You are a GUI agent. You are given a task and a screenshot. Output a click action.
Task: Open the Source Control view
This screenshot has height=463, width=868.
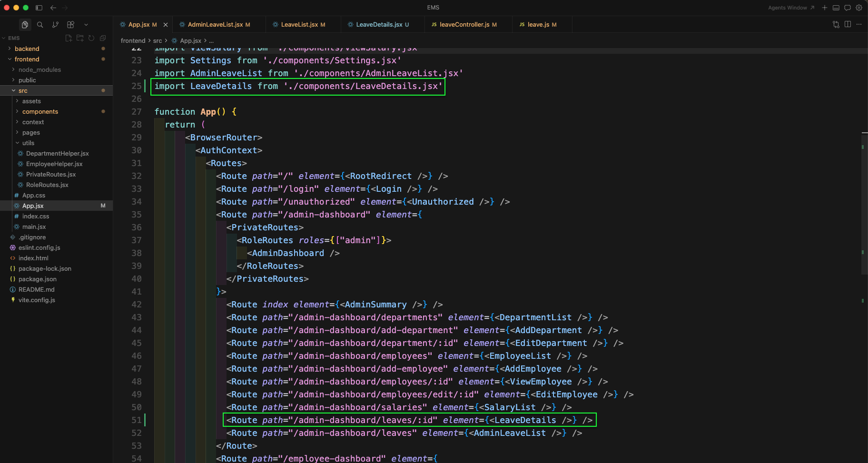coord(55,25)
